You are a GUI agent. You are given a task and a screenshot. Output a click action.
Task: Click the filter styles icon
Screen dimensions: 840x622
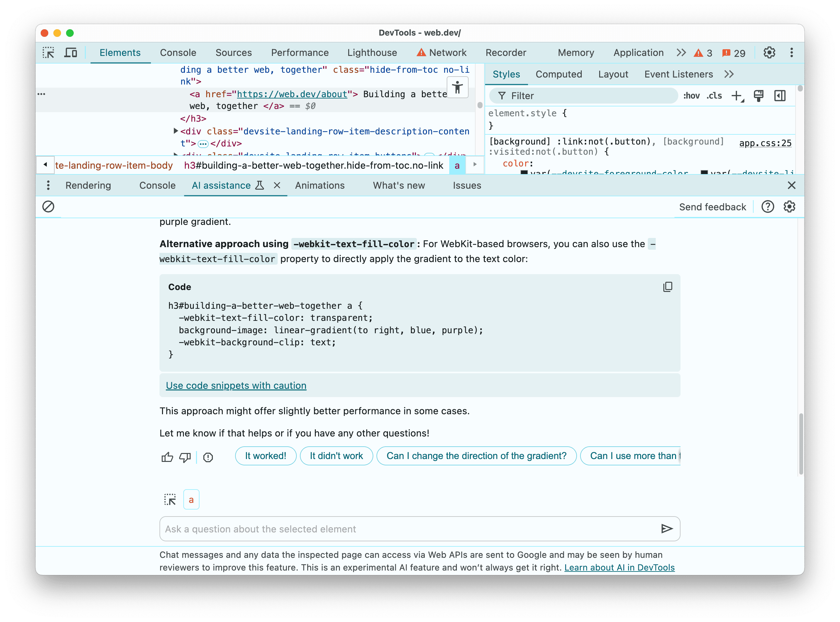(x=501, y=96)
